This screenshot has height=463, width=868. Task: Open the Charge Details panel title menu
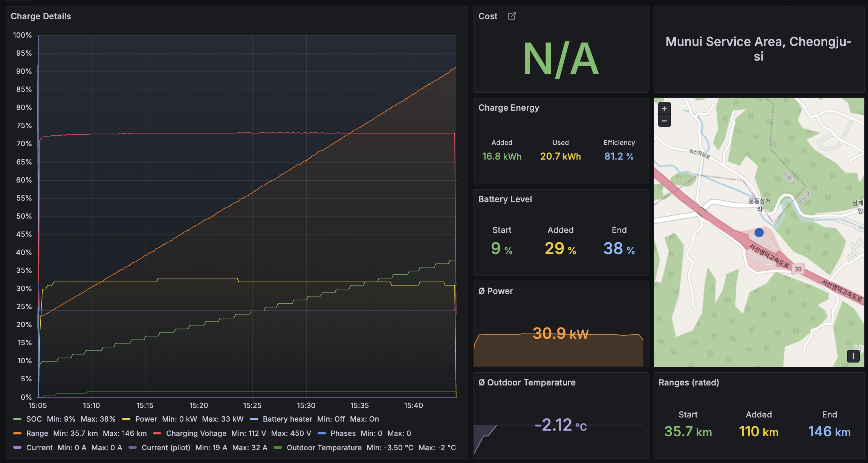pyautogui.click(x=41, y=16)
